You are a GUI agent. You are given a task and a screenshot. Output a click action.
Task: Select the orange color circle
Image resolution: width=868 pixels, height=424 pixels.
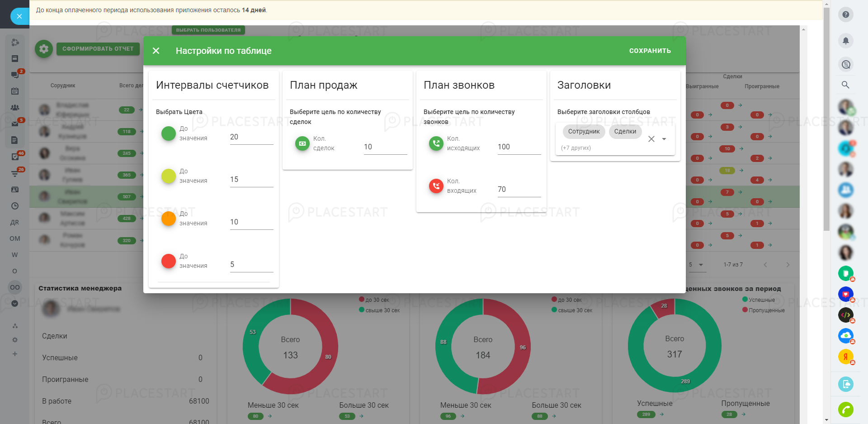[169, 219]
